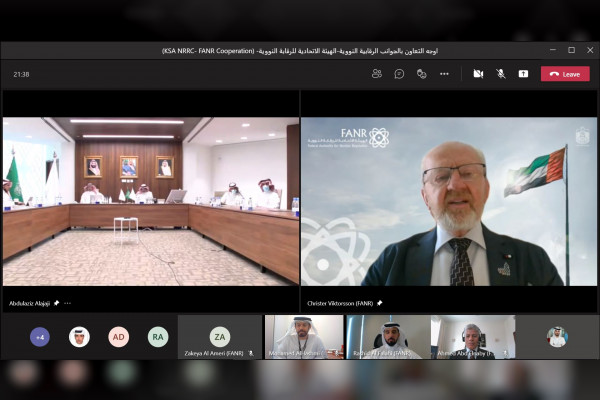
Task: Select the AD participant avatar
Action: [118, 337]
